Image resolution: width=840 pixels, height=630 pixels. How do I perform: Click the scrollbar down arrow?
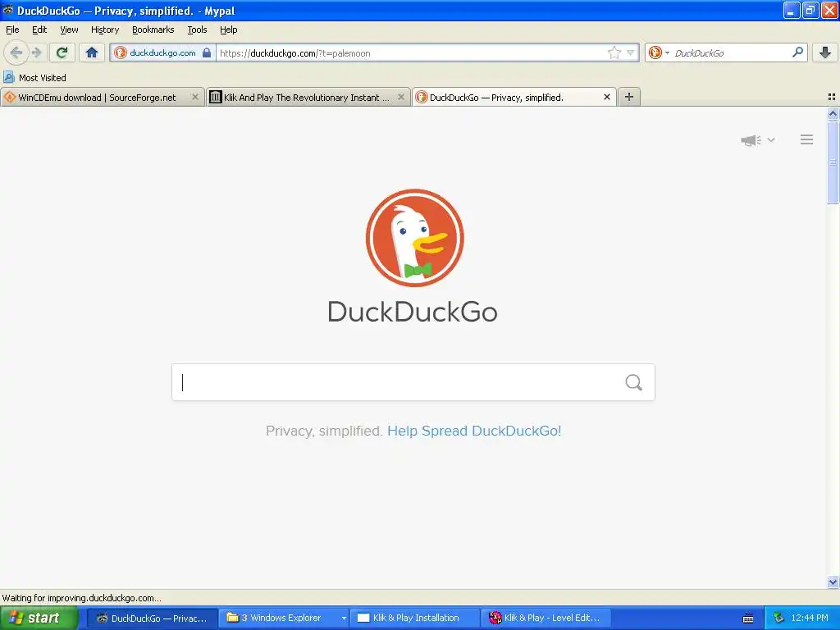pos(833,582)
